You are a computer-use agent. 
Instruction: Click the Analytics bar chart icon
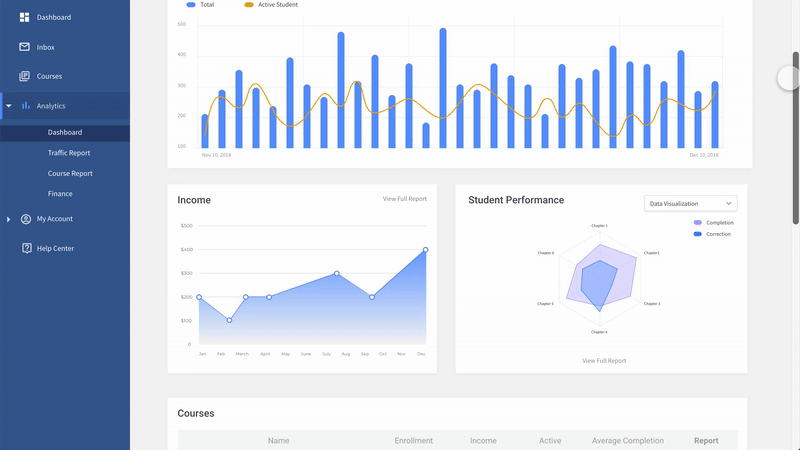tap(26, 106)
